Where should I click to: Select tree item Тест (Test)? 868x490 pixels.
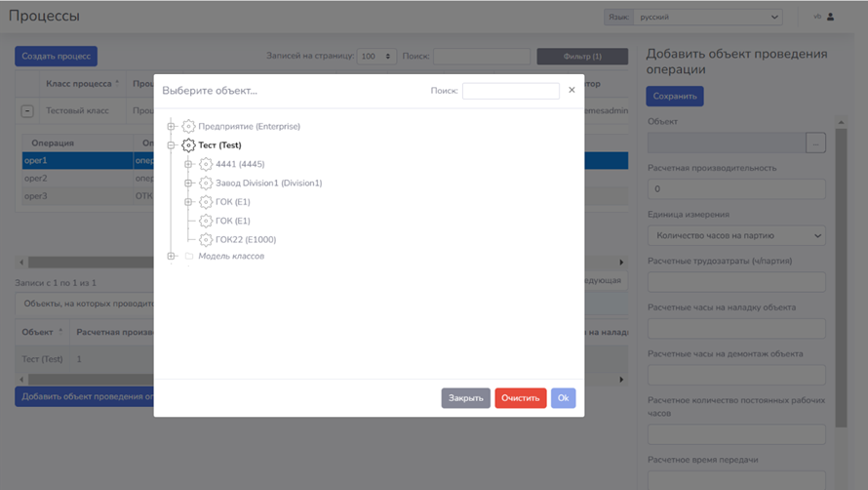click(x=219, y=145)
